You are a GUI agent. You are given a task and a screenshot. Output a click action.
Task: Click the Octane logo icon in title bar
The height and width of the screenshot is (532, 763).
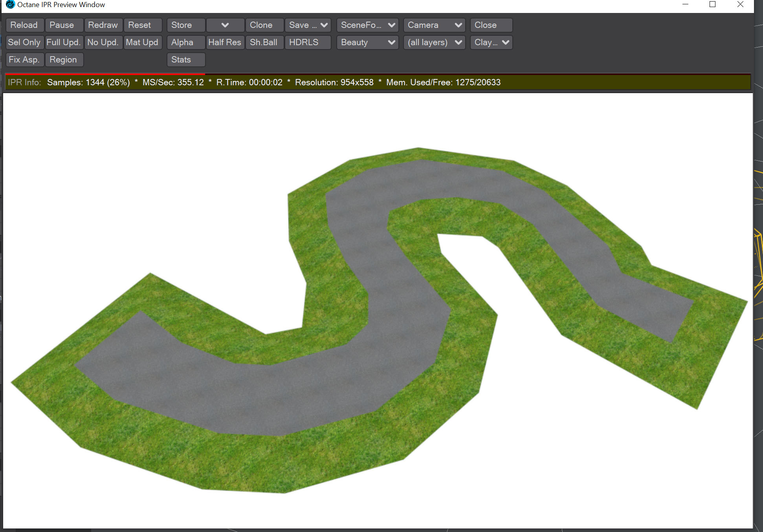(x=10, y=5)
